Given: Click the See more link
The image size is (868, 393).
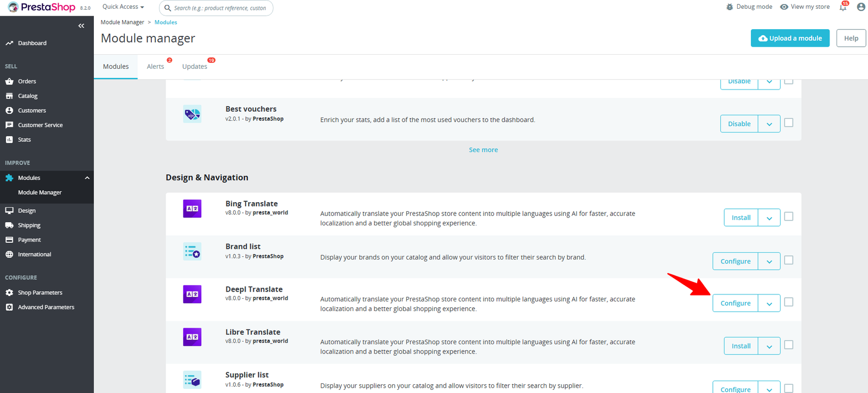Looking at the screenshot, I should (483, 150).
